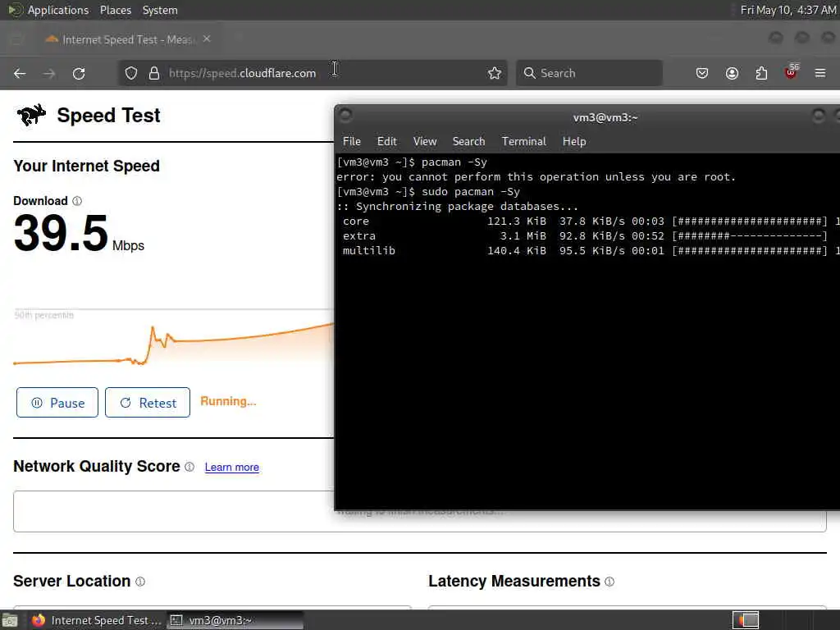
Task: Reload the speed test page
Action: point(79,73)
